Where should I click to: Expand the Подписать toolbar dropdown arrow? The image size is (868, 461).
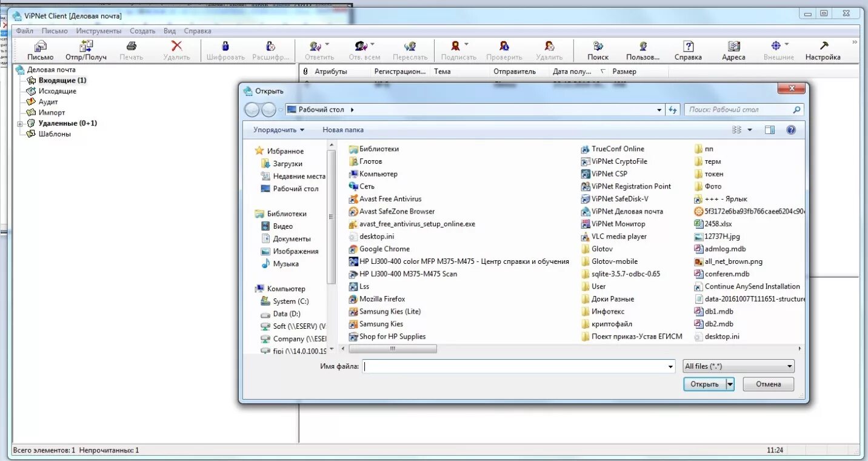[466, 44]
